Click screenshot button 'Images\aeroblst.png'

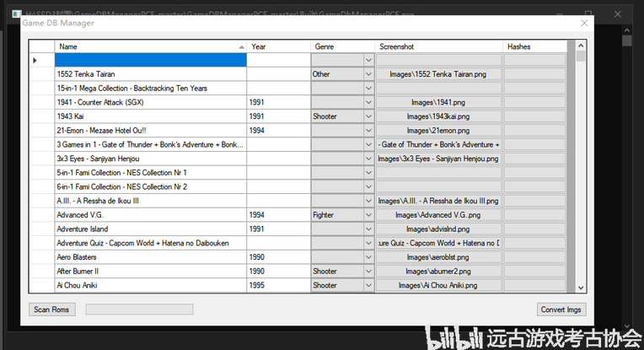[x=438, y=257]
